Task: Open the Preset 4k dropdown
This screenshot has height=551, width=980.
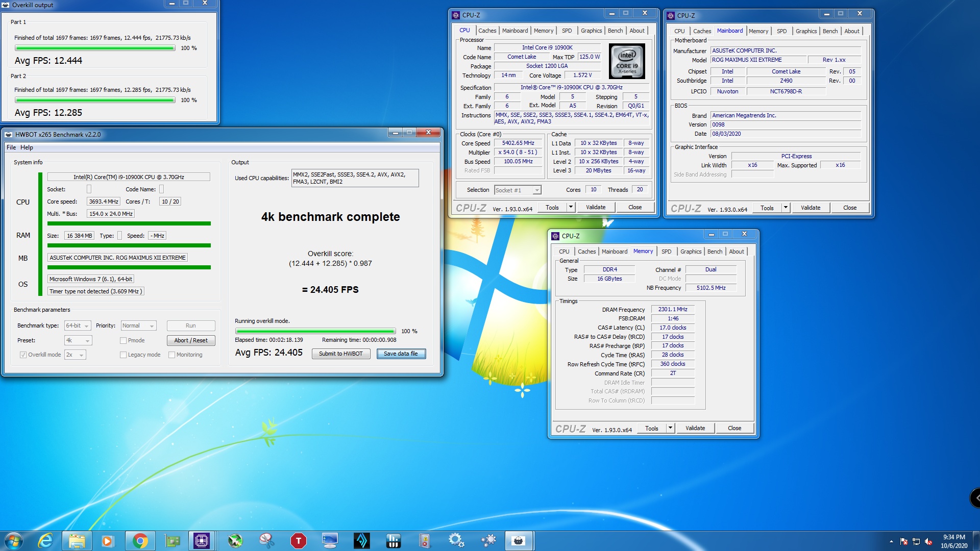Action: click(x=78, y=340)
